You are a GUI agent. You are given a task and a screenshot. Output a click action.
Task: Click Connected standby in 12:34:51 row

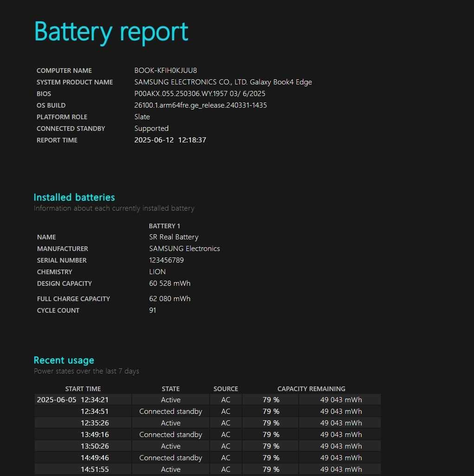click(171, 412)
